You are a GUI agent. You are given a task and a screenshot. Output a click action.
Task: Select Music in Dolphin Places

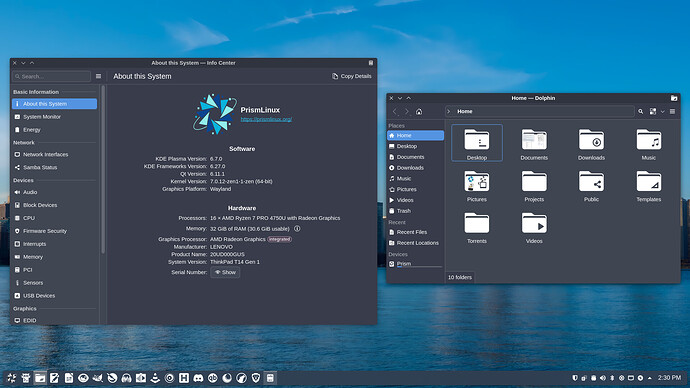415,179
